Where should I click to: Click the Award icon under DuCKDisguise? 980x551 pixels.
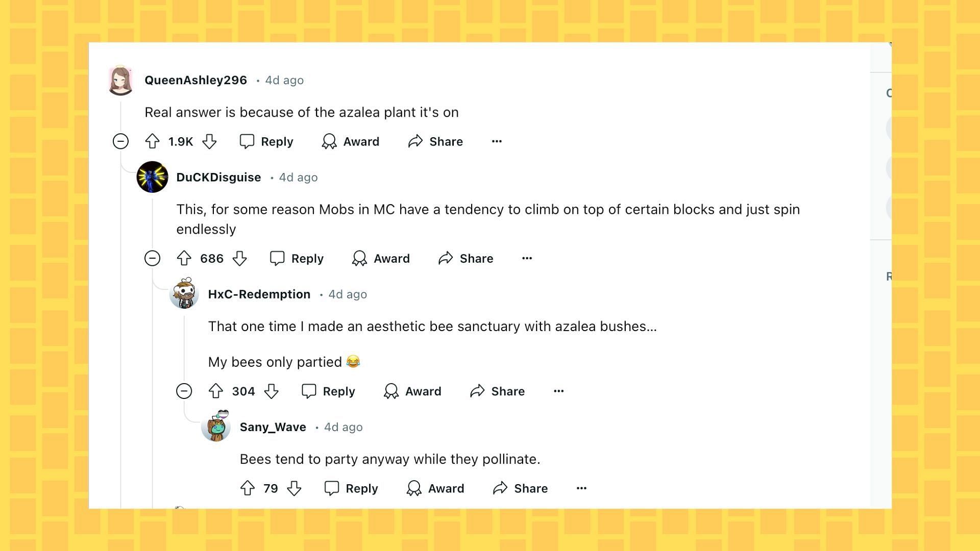pyautogui.click(x=359, y=258)
